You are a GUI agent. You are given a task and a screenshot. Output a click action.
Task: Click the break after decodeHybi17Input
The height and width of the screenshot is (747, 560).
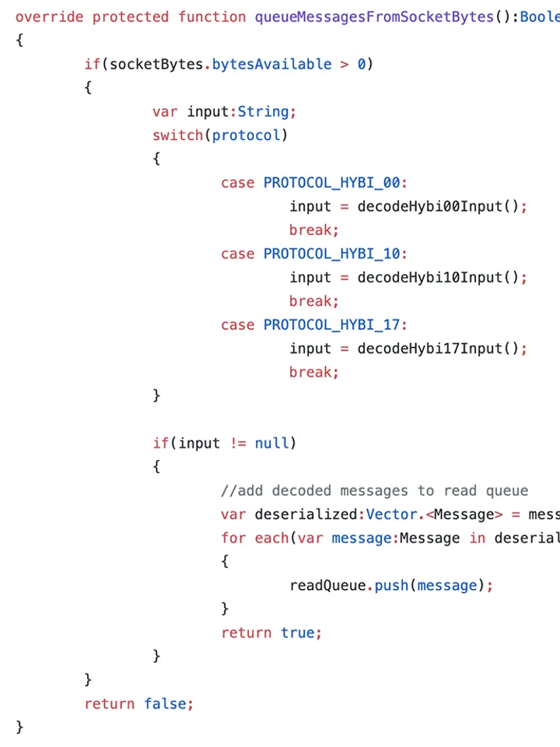pyautogui.click(x=313, y=372)
